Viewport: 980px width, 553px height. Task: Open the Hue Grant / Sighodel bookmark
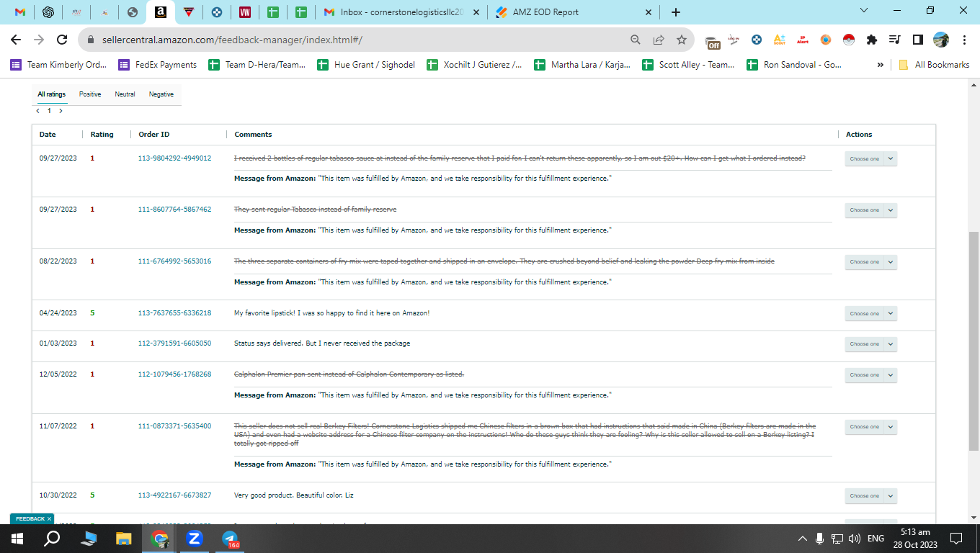click(366, 65)
